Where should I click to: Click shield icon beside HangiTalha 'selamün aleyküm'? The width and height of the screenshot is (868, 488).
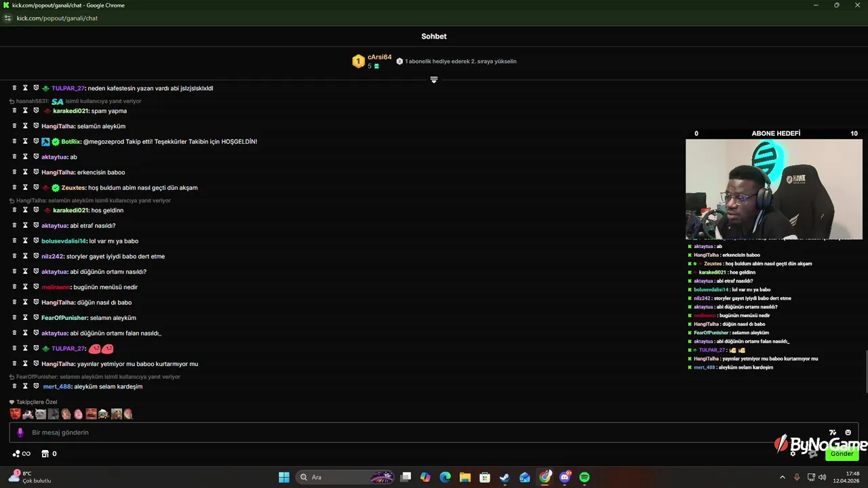pyautogui.click(x=36, y=126)
